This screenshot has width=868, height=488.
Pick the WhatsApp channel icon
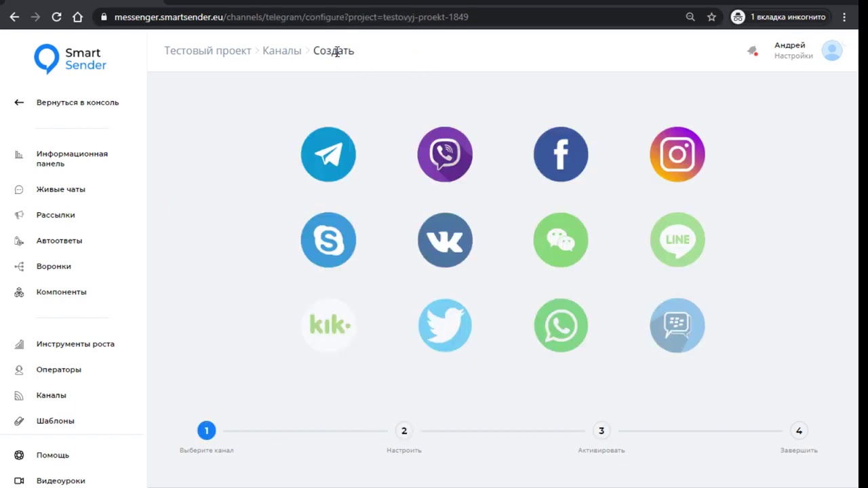(561, 325)
